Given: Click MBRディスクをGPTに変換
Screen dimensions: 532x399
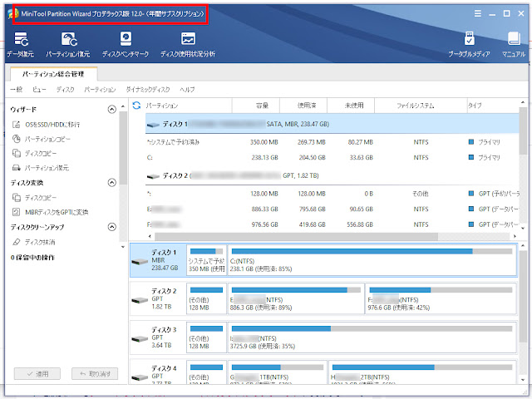Looking at the screenshot, I should pyautogui.click(x=50, y=213).
